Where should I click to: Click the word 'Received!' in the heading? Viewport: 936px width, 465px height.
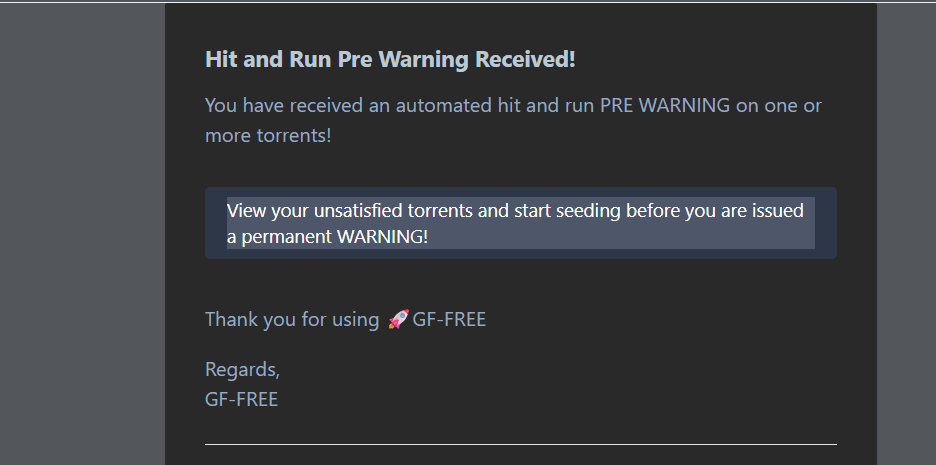525,59
